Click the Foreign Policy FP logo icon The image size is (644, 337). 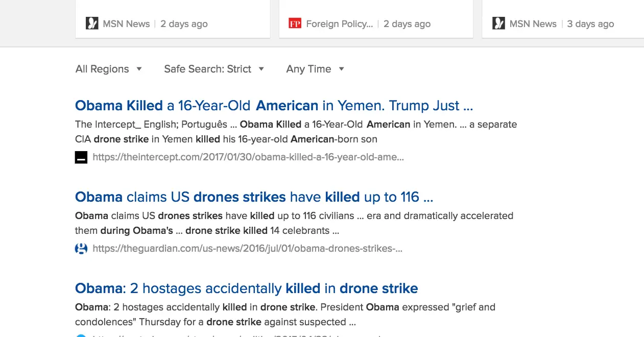coord(295,23)
